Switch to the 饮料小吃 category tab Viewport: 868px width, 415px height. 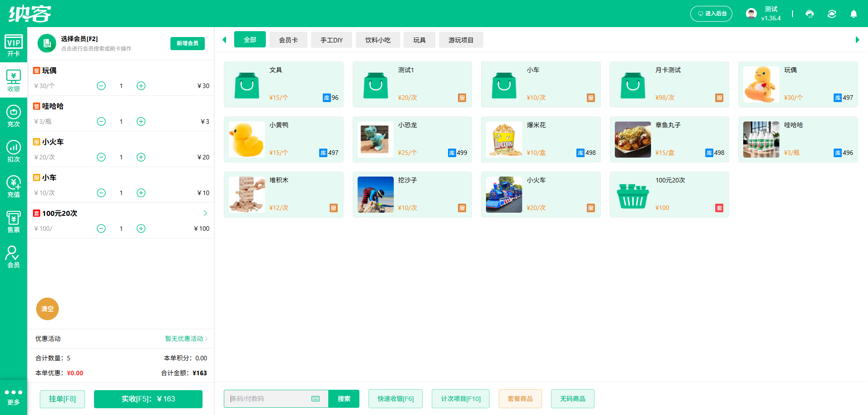click(378, 40)
